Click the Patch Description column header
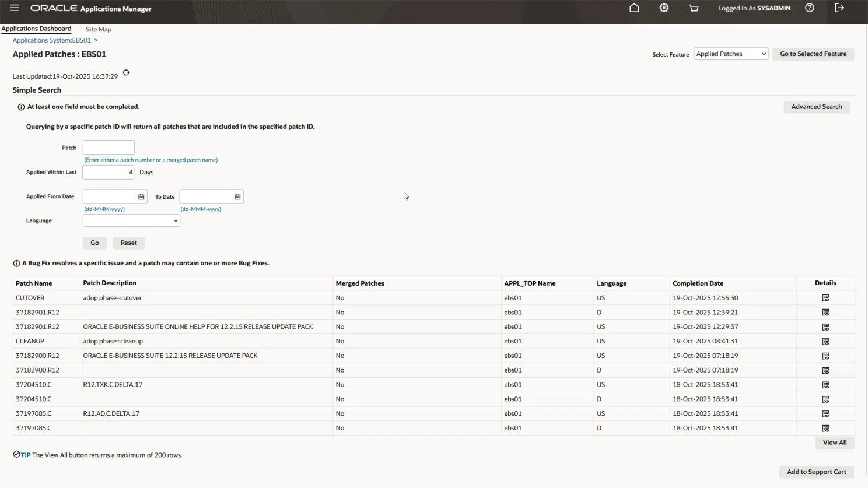The height and width of the screenshot is (488, 868). (110, 283)
